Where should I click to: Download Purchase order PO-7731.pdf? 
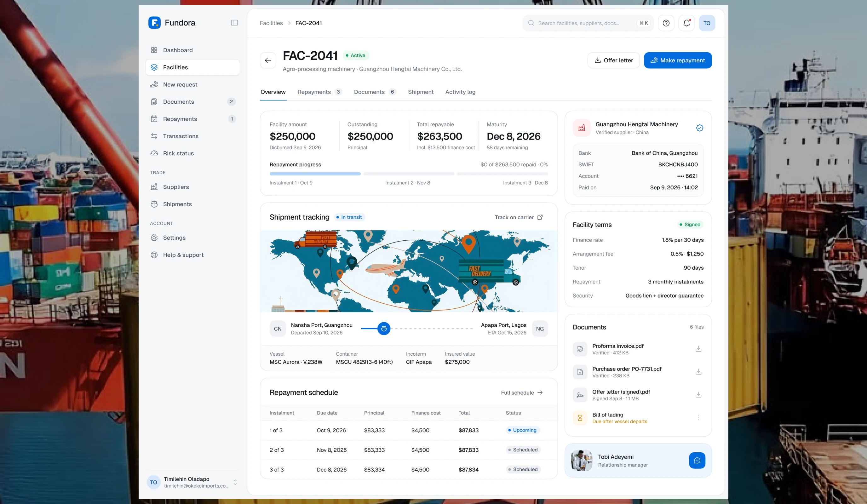698,372
